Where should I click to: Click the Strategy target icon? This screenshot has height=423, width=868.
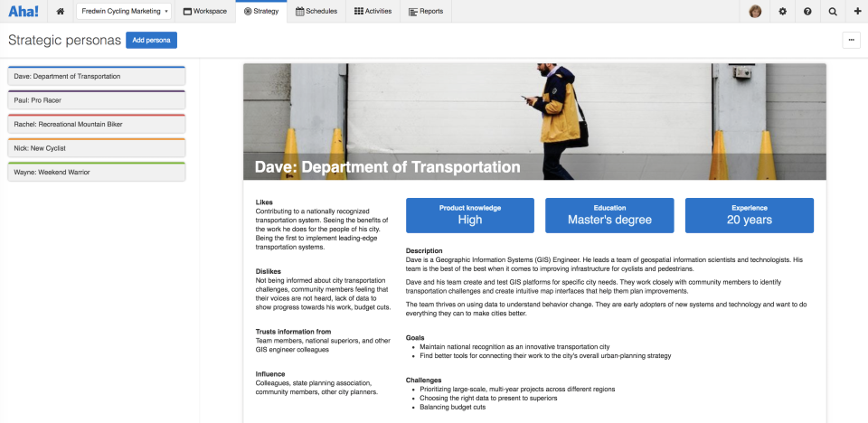click(x=248, y=11)
